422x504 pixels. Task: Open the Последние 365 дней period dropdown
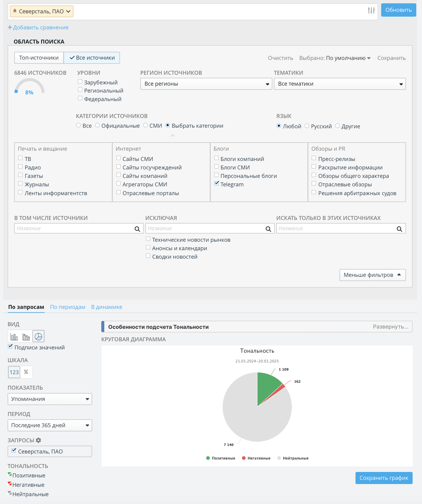(50, 425)
